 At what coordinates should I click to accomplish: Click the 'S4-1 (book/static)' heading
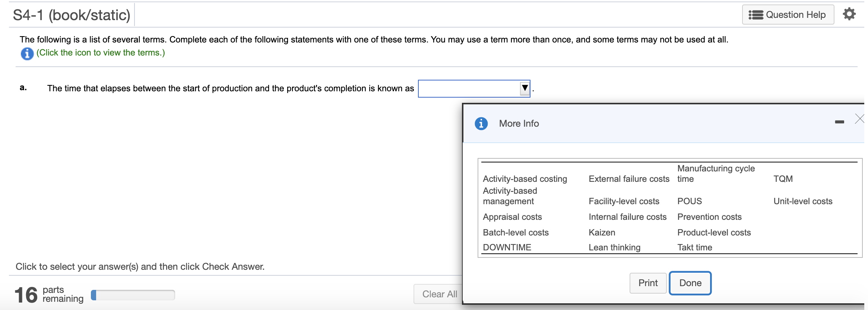coord(72,15)
